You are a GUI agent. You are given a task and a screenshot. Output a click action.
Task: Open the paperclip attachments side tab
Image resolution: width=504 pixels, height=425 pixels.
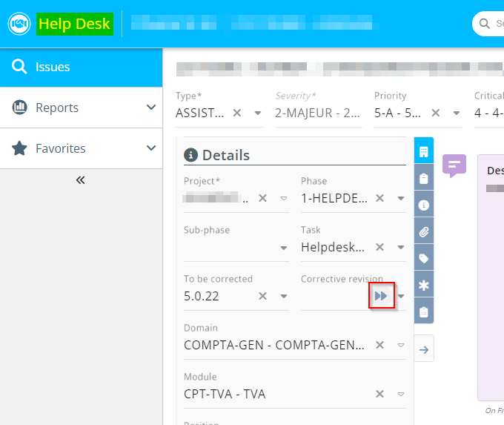pyautogui.click(x=423, y=232)
